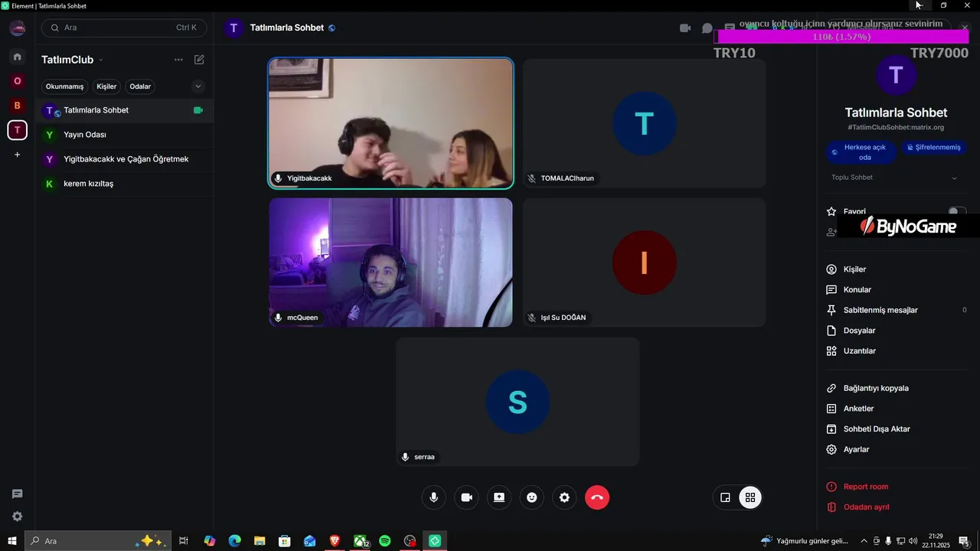
Task: Open Windows Start menu
Action: pos(11,541)
